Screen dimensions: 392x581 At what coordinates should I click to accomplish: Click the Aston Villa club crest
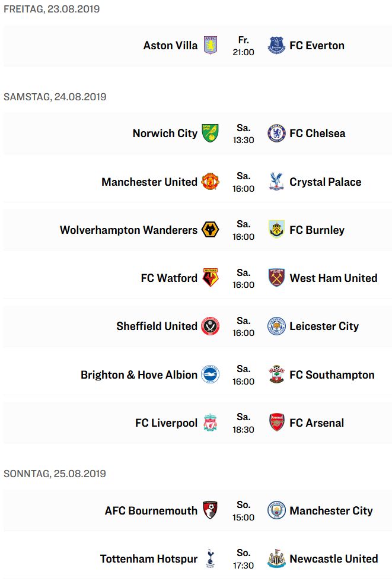pos(211,45)
